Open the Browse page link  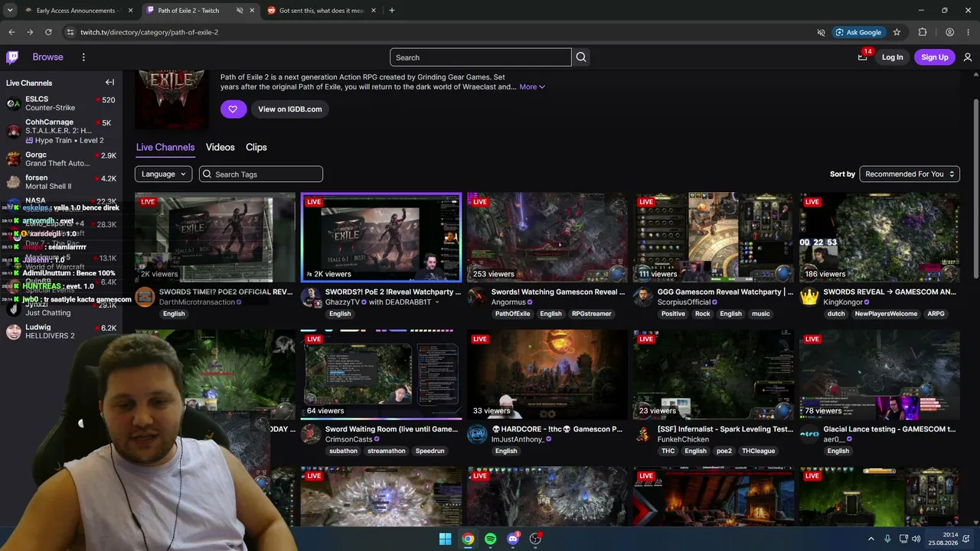tap(47, 57)
